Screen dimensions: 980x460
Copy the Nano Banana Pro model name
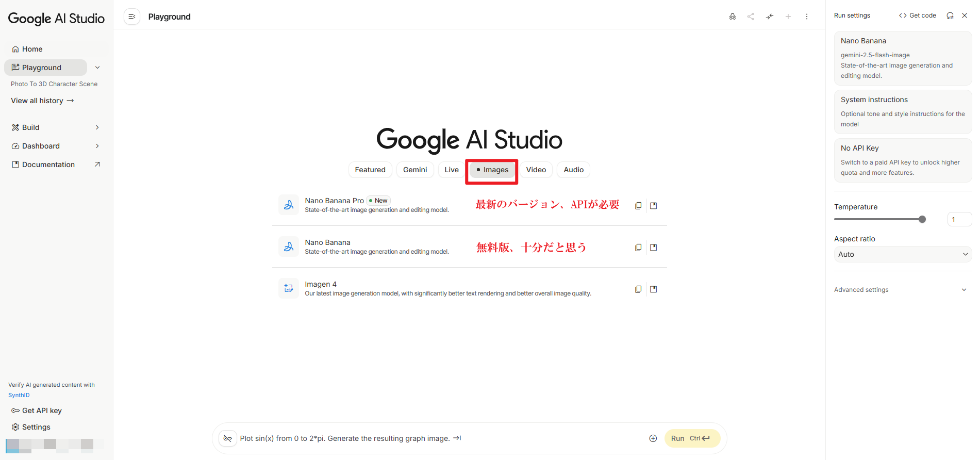coord(638,205)
